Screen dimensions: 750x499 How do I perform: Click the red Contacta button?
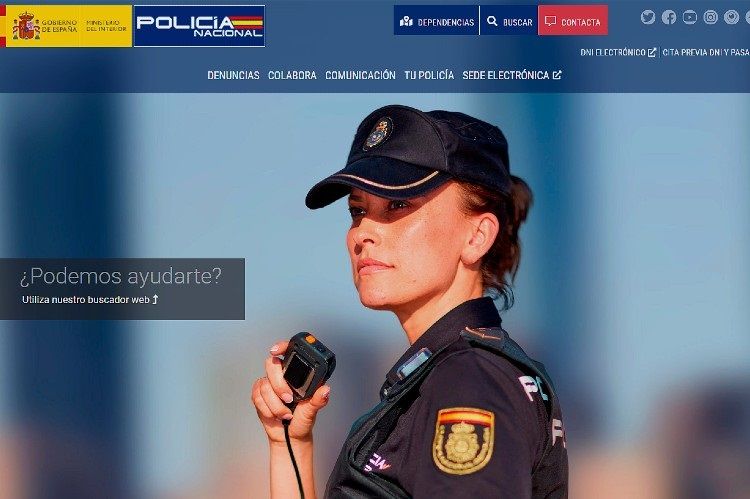coord(573,20)
